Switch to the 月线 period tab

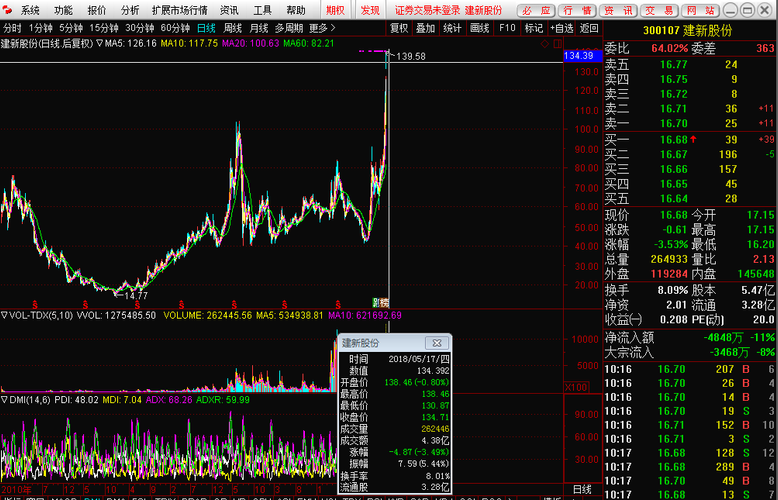(259, 28)
